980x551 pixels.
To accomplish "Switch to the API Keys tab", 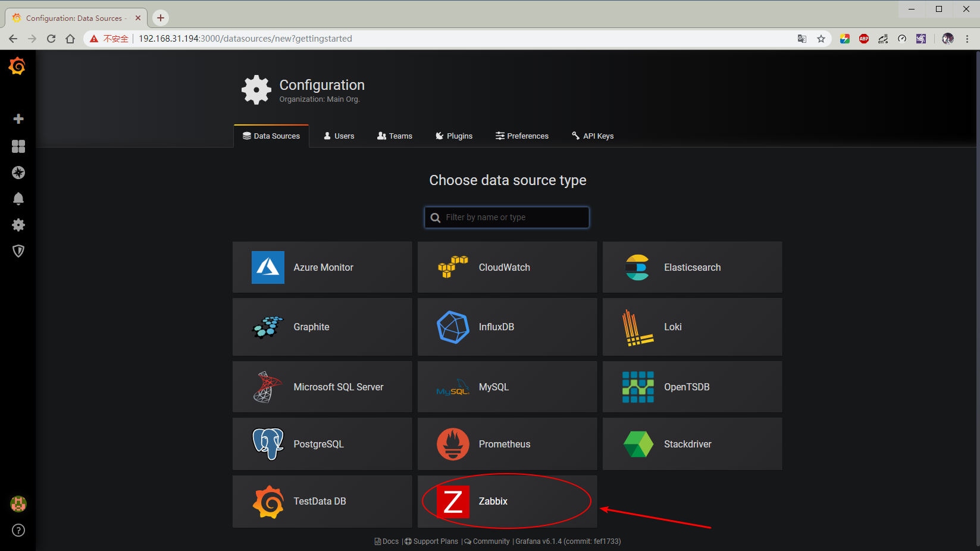I will pos(593,136).
